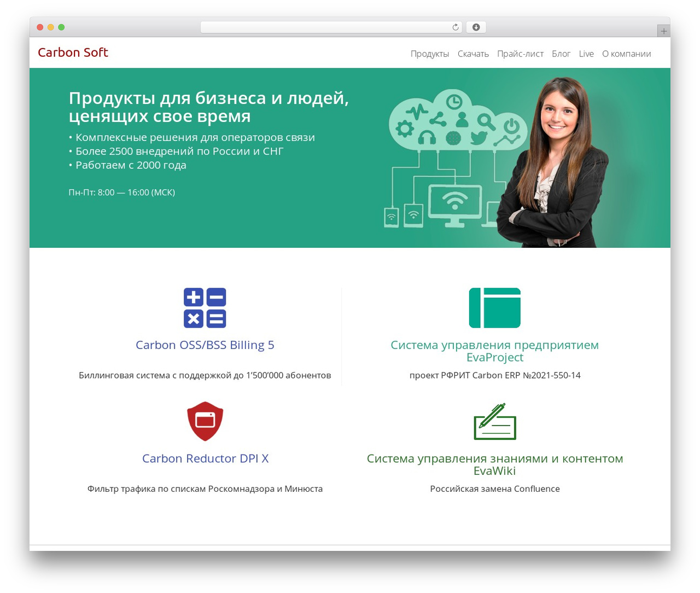This screenshot has height=593, width=700.
Task: Open Система управления предприятием EvaProject link
Action: click(495, 351)
